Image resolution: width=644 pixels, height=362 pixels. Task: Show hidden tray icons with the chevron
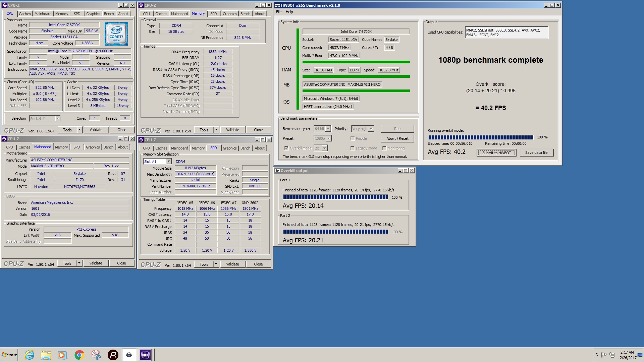pyautogui.click(x=597, y=355)
